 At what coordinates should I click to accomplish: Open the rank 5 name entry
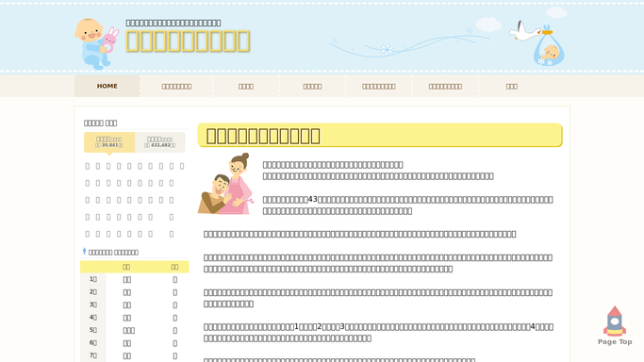point(128,330)
